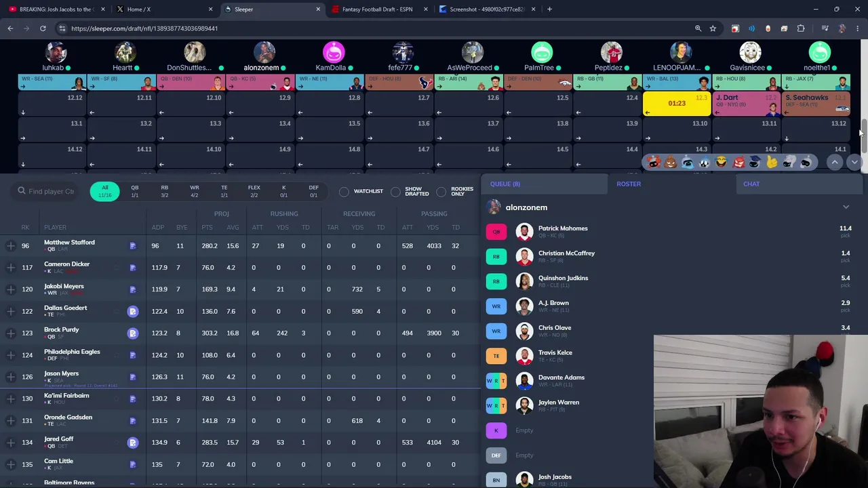Send the thumbs up emoji reaction
The image size is (868, 488).
tap(772, 162)
